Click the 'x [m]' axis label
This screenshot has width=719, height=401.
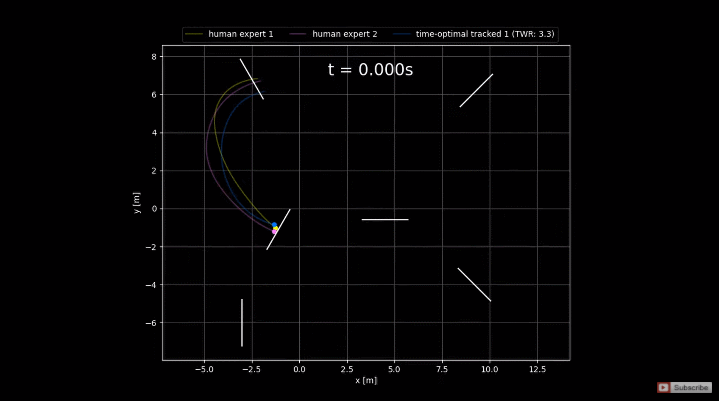click(366, 380)
